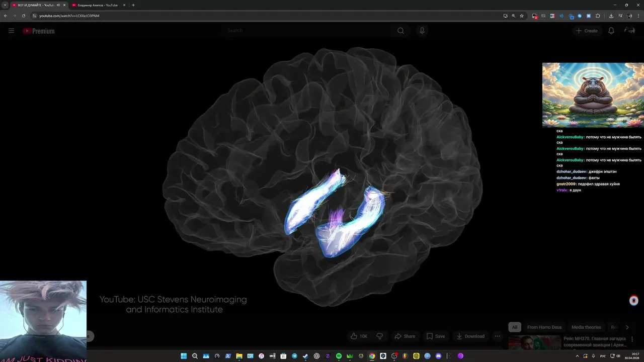Viewport: 644px width, 362px height.
Task: Open the extension with red 2 badge
Action: pyautogui.click(x=535, y=16)
